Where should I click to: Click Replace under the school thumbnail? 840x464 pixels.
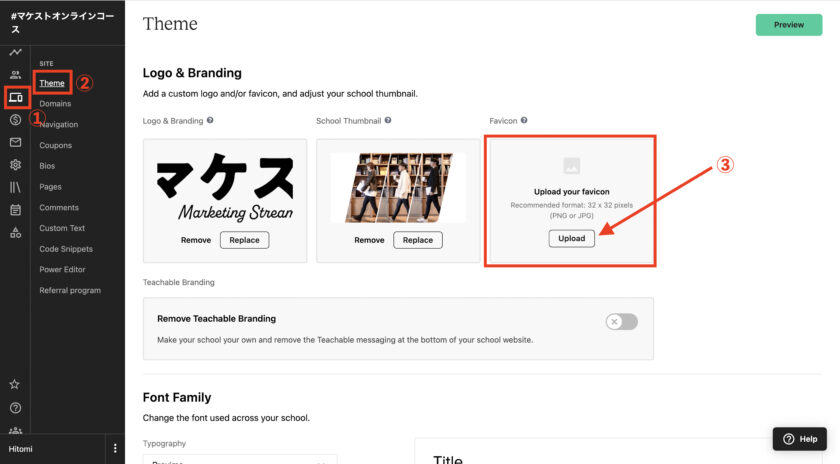418,240
